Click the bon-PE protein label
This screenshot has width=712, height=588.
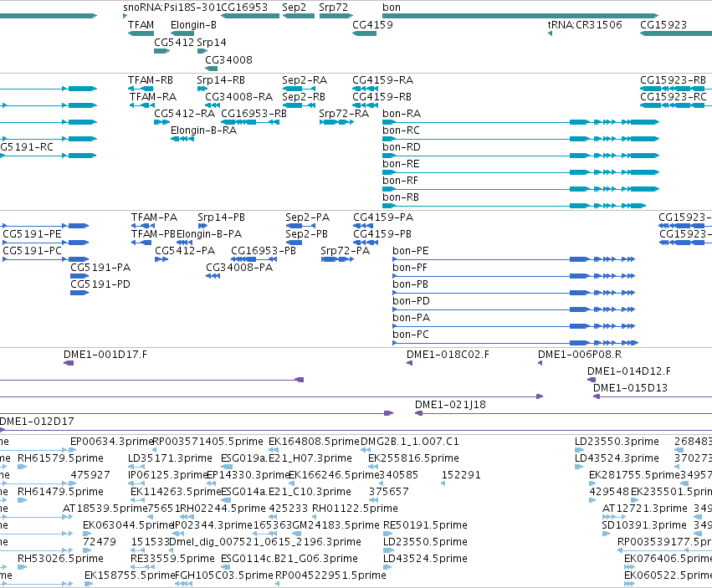click(x=411, y=251)
